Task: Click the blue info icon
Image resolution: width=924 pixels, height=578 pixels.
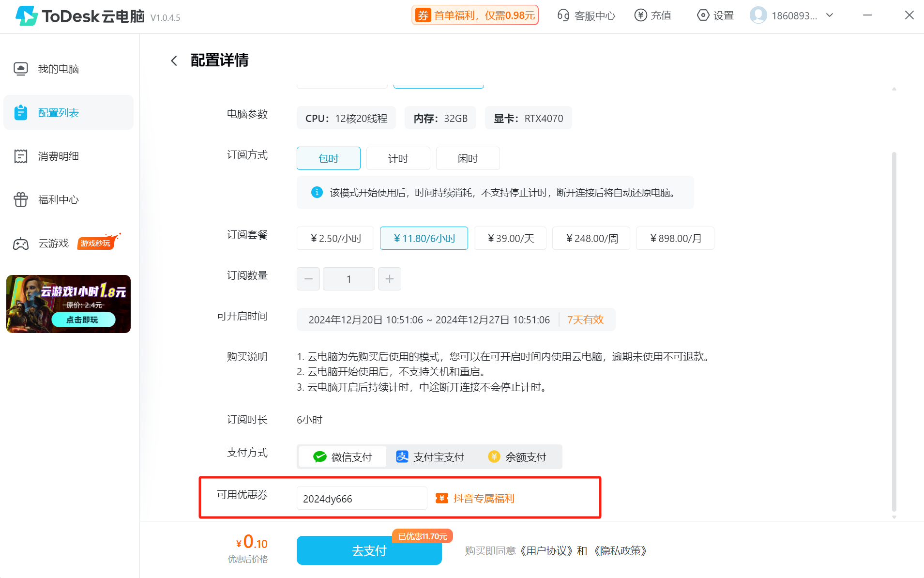Action: pyautogui.click(x=317, y=192)
